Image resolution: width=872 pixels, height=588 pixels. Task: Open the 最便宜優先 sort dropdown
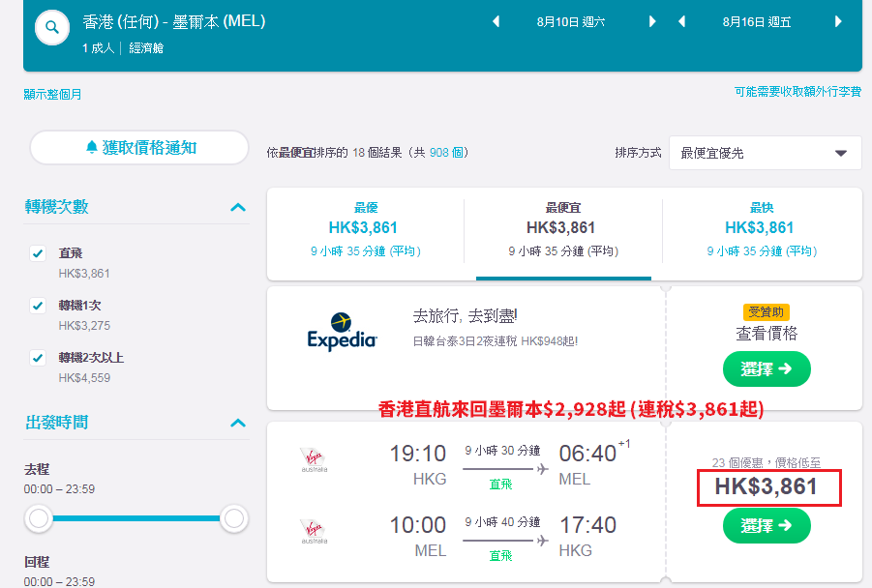[x=766, y=153]
